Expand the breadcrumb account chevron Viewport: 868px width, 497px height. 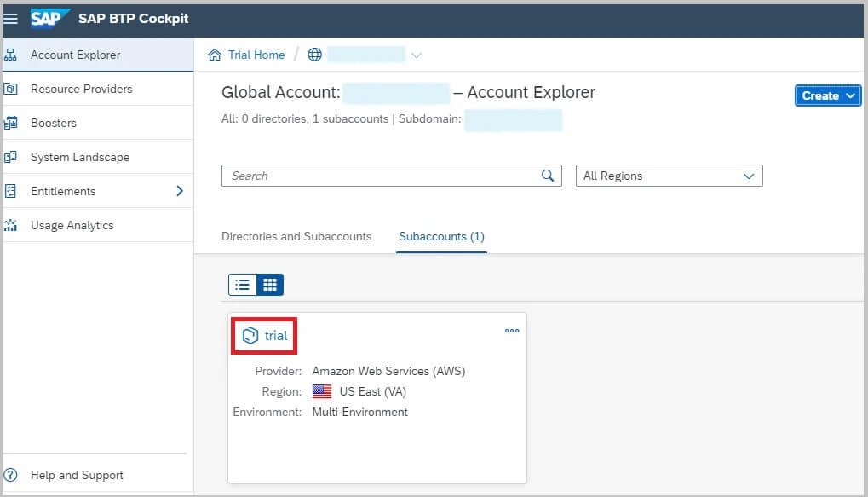417,55
